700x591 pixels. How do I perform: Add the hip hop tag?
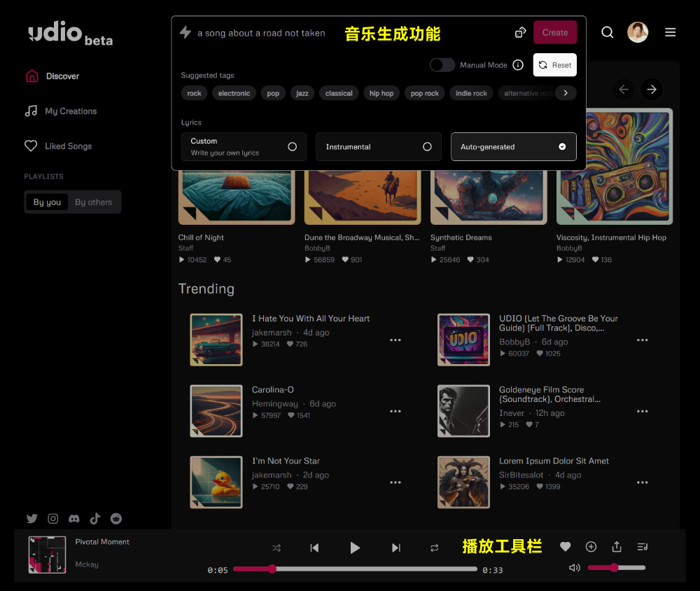pos(381,93)
